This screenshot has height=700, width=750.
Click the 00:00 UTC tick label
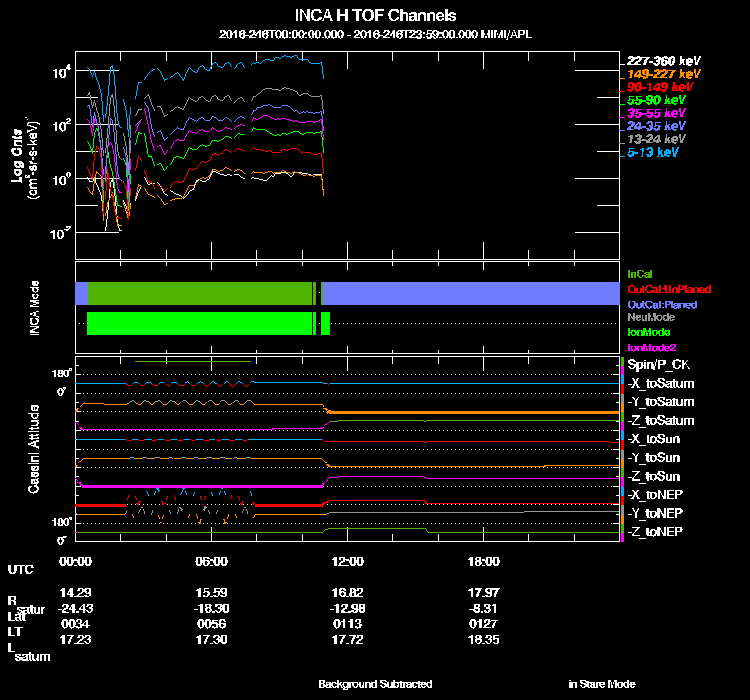tap(75, 561)
